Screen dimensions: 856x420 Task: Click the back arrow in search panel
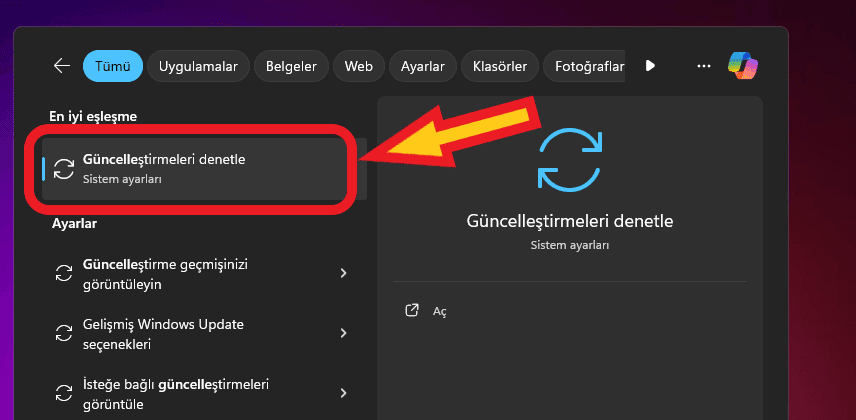point(62,66)
